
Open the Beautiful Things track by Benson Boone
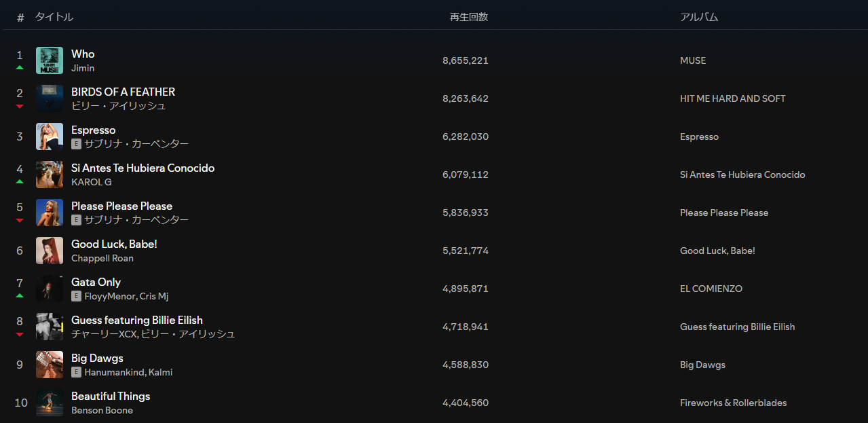click(111, 396)
